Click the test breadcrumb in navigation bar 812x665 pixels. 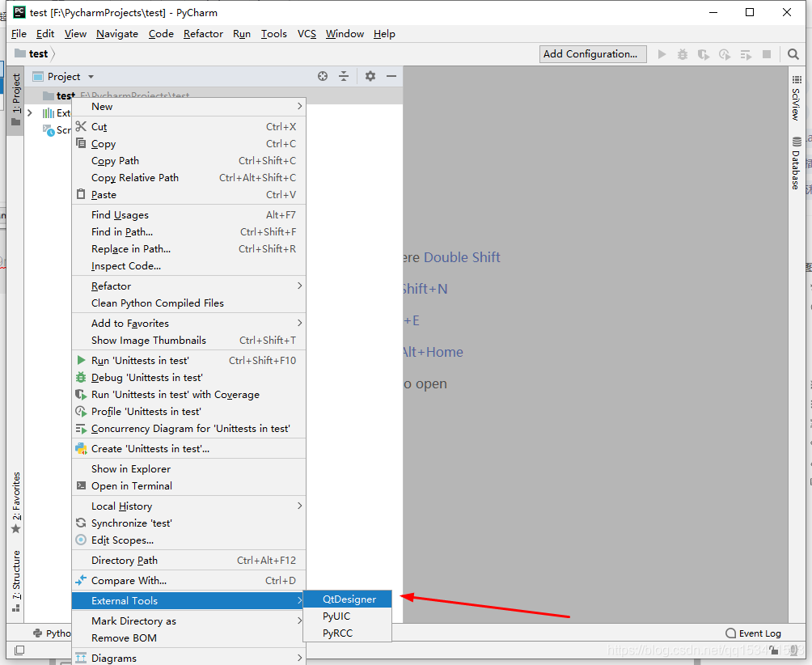tap(32, 54)
